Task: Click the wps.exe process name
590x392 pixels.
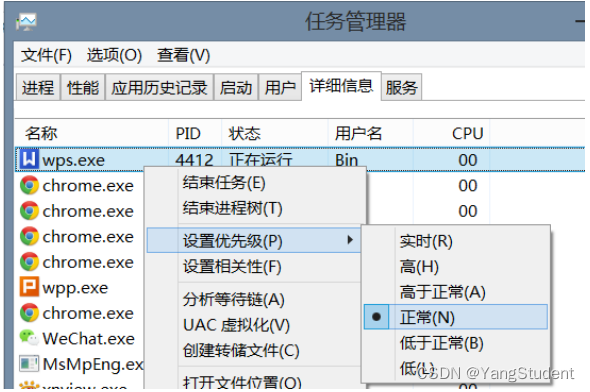Action: tap(73, 160)
